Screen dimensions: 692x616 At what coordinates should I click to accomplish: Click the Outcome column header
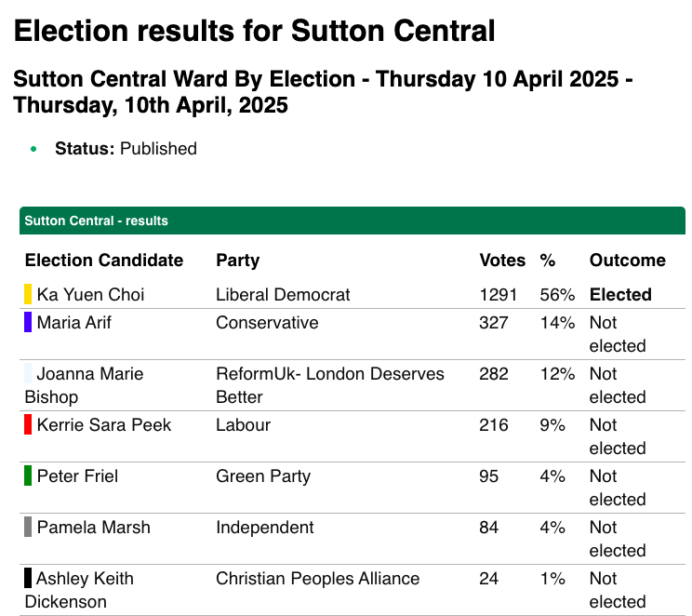(628, 261)
